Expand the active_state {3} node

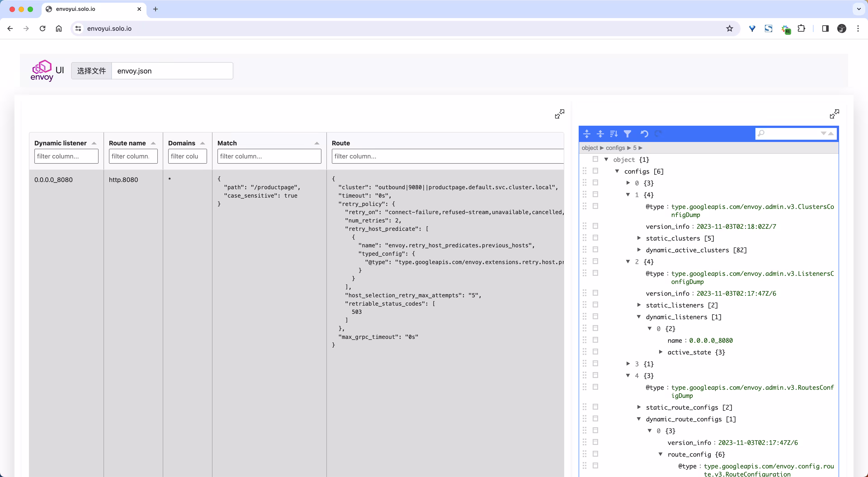[661, 352]
